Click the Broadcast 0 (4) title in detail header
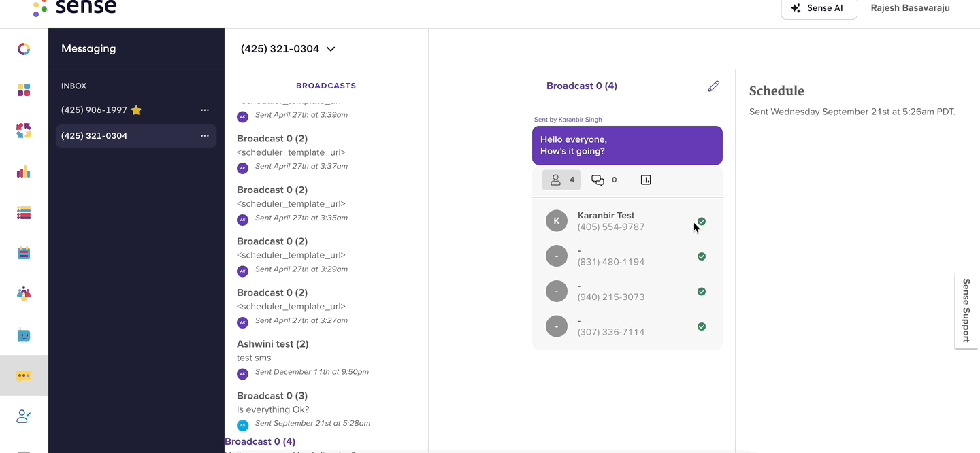980x453 pixels. point(582,86)
